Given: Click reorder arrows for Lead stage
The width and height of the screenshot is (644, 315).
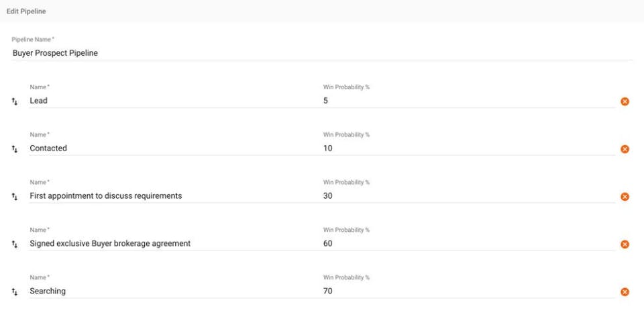Looking at the screenshot, I should pos(15,101).
